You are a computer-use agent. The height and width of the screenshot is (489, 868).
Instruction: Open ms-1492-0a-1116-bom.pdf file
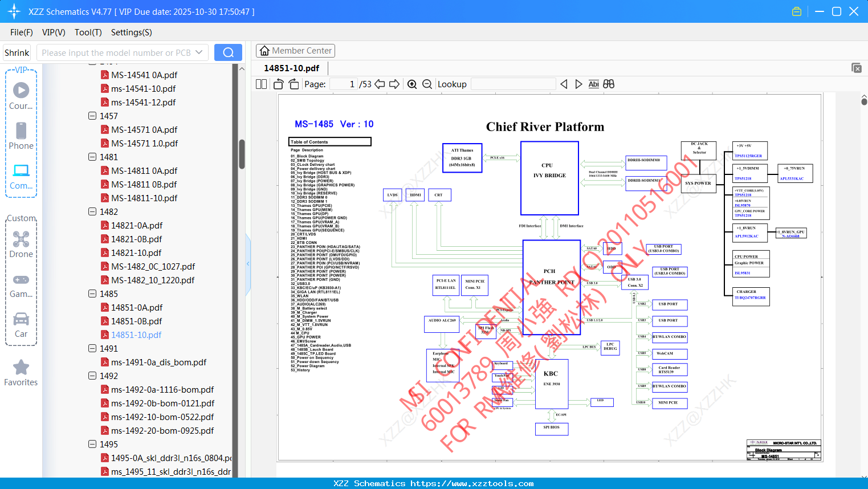click(163, 390)
